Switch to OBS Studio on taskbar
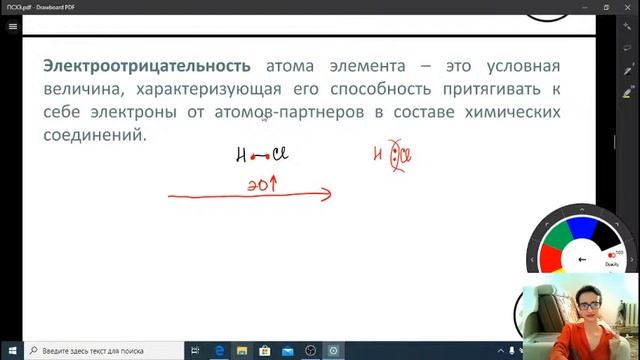The width and height of the screenshot is (640, 360). (x=311, y=351)
